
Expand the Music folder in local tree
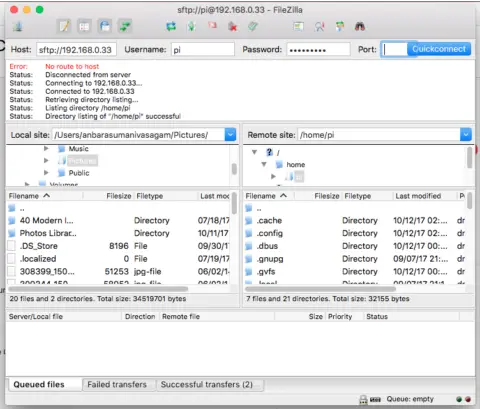click(x=46, y=149)
